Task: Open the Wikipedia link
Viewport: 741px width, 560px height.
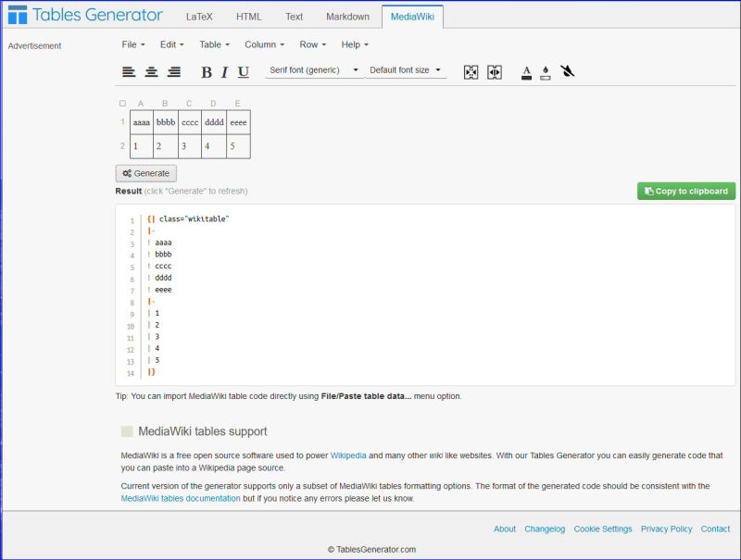Action: pos(348,455)
